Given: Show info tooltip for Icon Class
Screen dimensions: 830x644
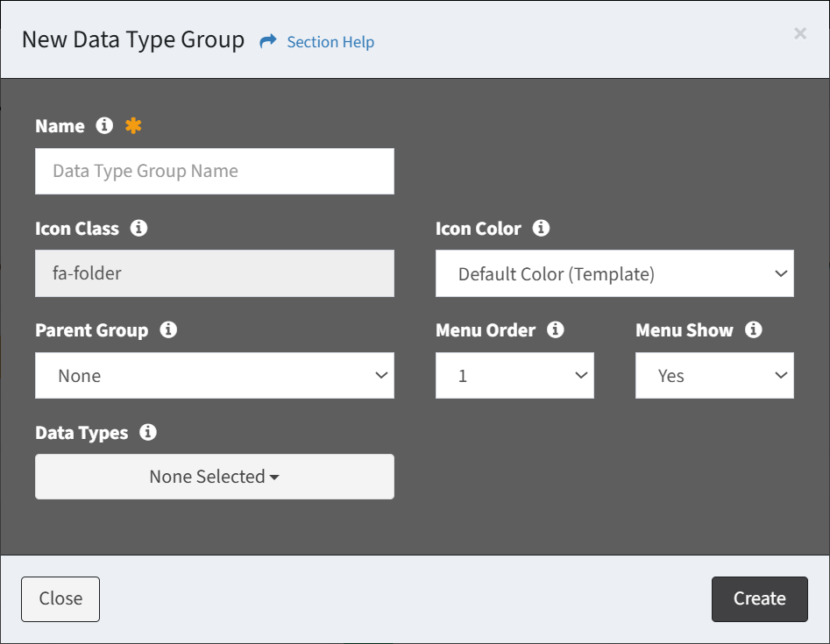Looking at the screenshot, I should pos(138,229).
